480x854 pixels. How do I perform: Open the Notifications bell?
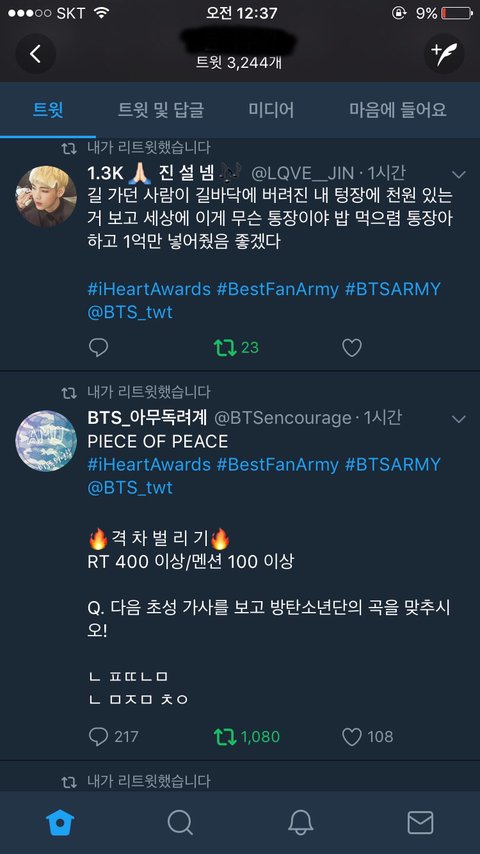(300, 822)
